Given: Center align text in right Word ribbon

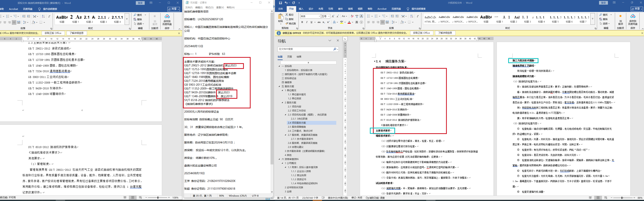Looking at the screenshot, I should (x=373, y=22).
